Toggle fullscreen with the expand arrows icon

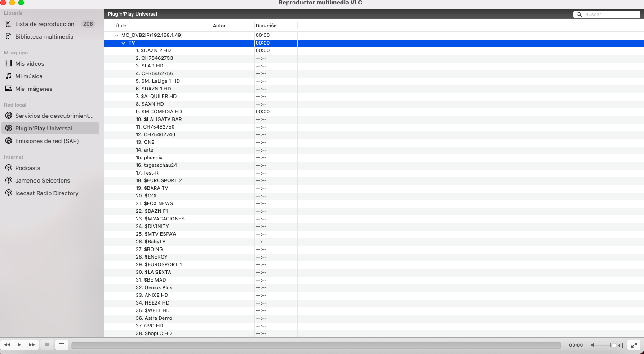(x=634, y=345)
